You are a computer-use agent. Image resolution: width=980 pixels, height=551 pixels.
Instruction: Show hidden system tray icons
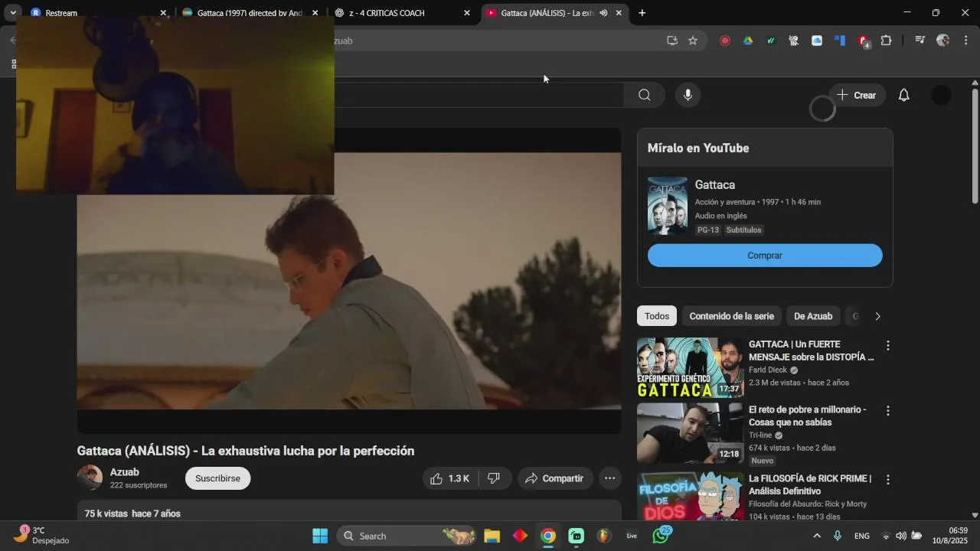coord(817,536)
